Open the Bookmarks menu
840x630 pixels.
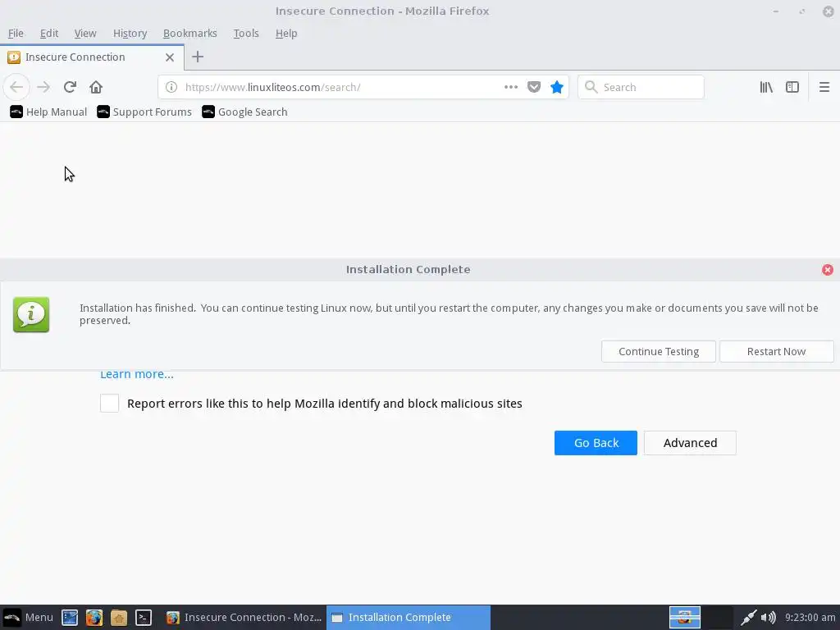point(189,33)
